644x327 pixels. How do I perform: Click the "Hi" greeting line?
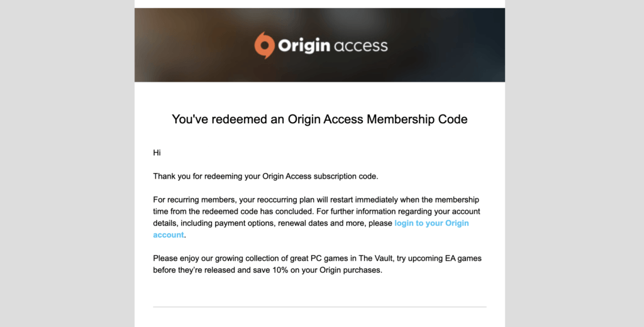(x=157, y=153)
